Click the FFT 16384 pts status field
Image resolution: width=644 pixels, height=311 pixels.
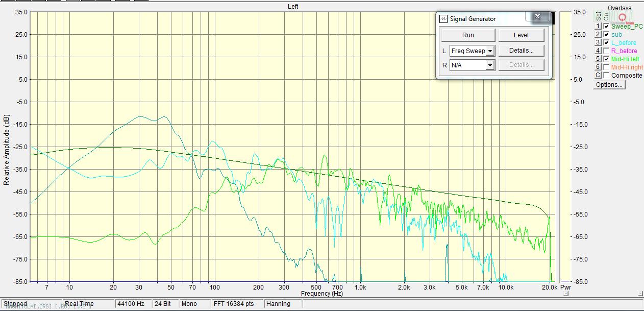pyautogui.click(x=237, y=304)
